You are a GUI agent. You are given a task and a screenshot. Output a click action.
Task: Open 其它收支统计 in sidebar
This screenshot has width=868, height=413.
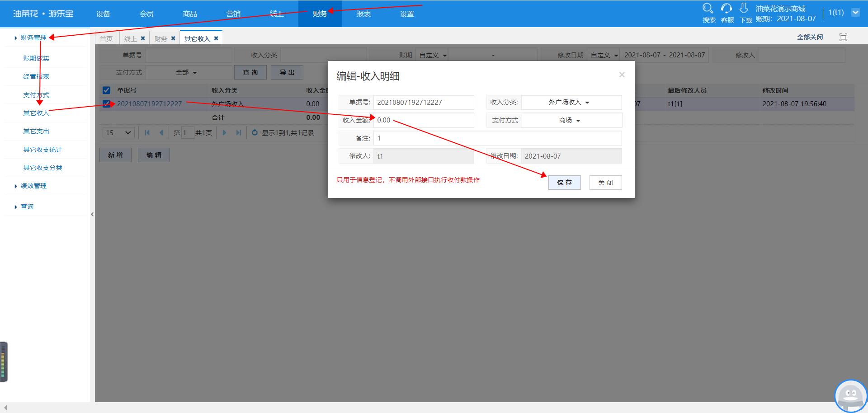[42, 150]
